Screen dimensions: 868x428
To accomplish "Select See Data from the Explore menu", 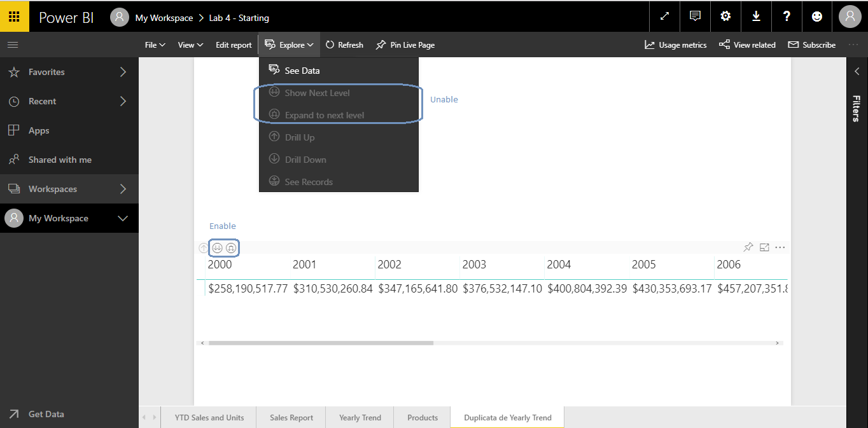I will click(339, 71).
